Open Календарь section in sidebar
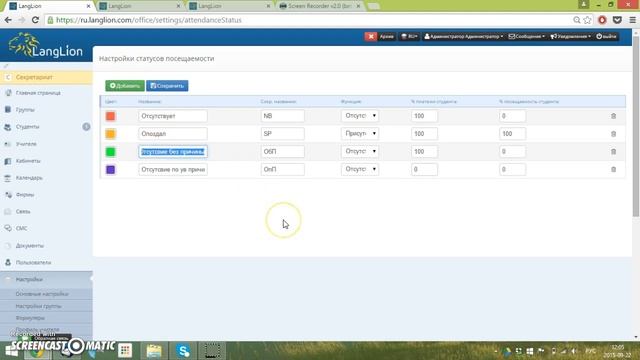The width and height of the screenshot is (640, 360). pyautogui.click(x=29, y=178)
